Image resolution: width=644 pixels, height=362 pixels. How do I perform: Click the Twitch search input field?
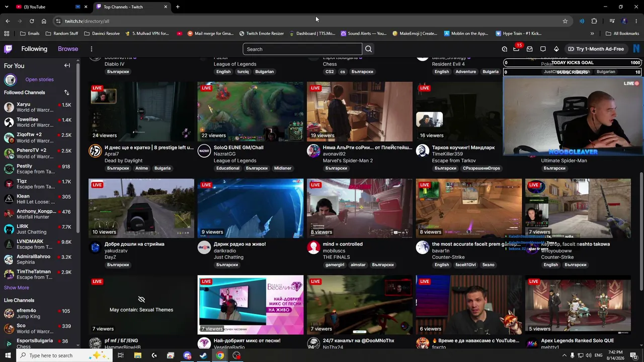302,49
